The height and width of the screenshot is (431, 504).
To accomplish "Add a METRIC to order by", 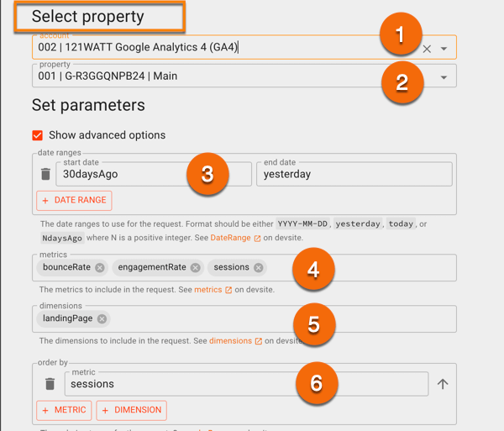I will pos(64,410).
